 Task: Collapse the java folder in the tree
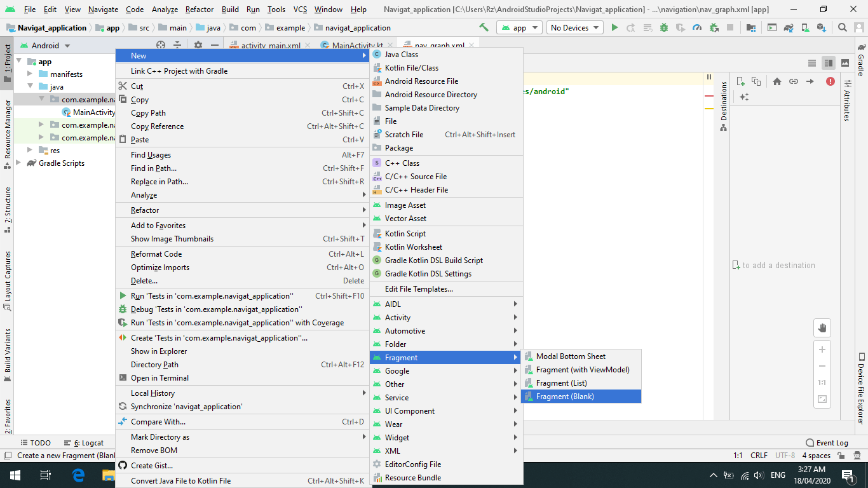[x=30, y=86]
